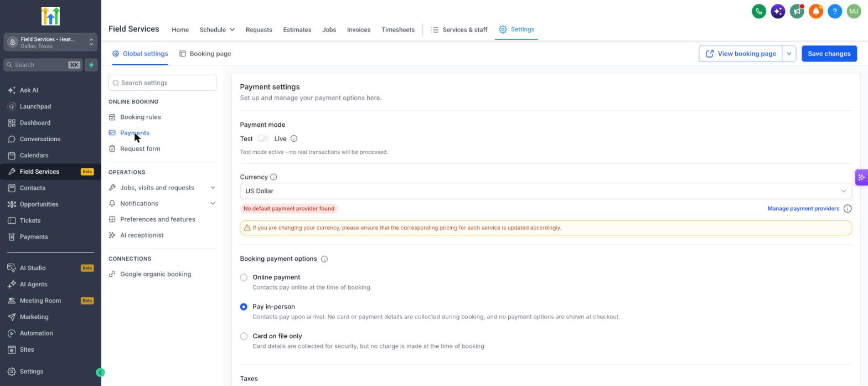Click the megaphone announcements icon

(797, 11)
